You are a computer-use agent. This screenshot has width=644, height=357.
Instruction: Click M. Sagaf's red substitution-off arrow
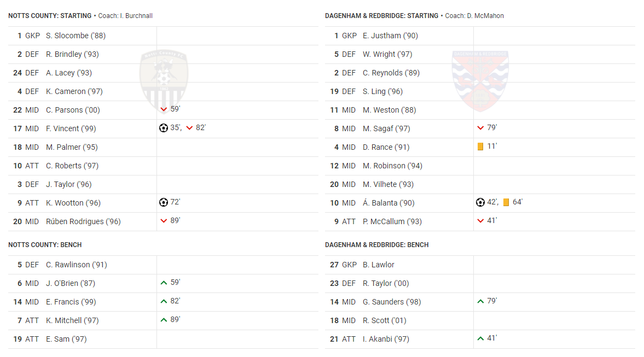[480, 128]
